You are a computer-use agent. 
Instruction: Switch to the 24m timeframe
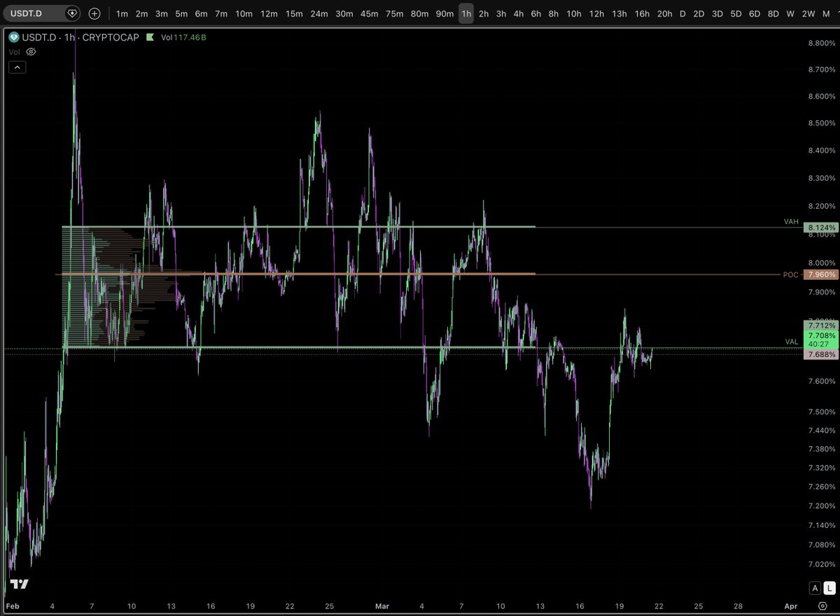(x=319, y=14)
